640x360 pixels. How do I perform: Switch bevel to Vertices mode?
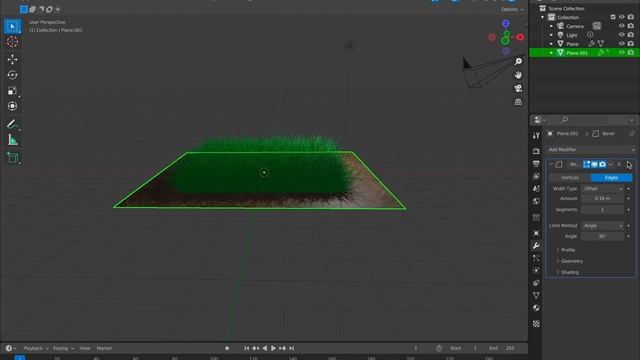(x=570, y=178)
